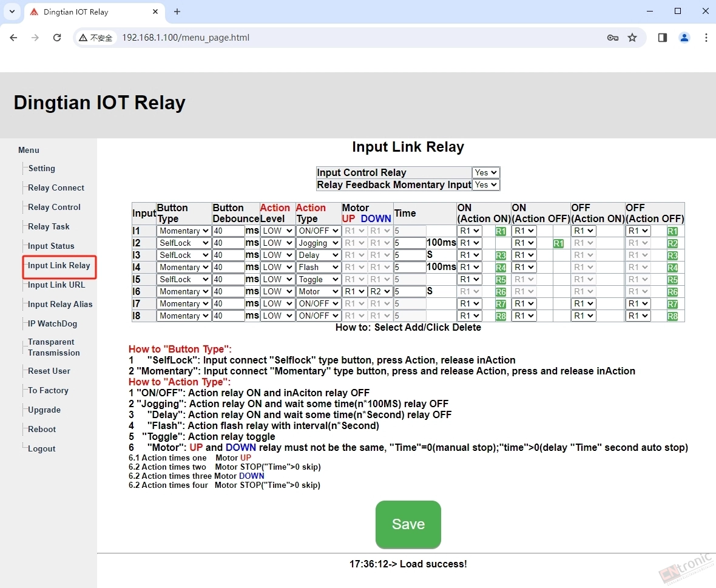This screenshot has width=716, height=588.
Task: Open I3 Button Type SelfLock dropdown
Action: (184, 255)
